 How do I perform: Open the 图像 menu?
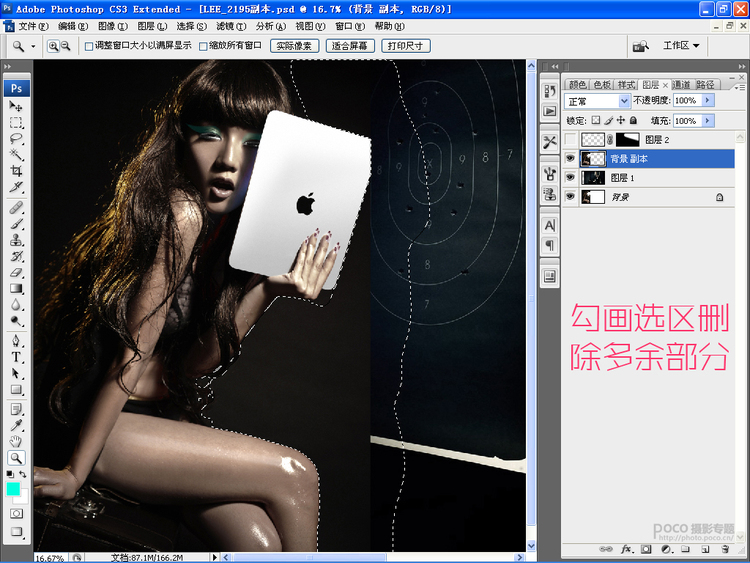click(x=113, y=26)
